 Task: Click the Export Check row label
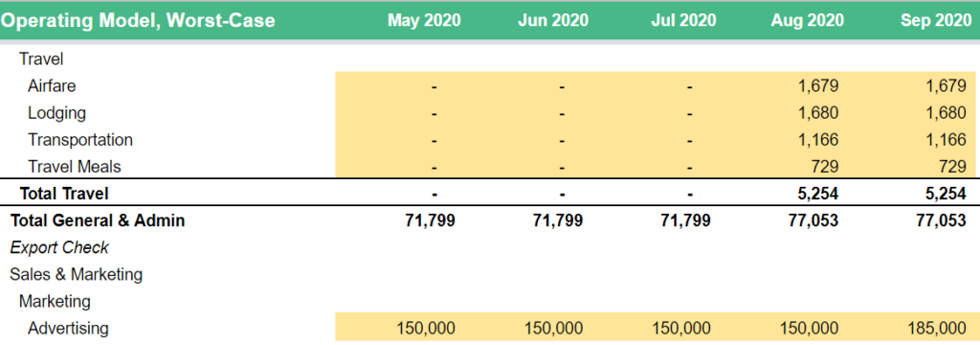(59, 247)
